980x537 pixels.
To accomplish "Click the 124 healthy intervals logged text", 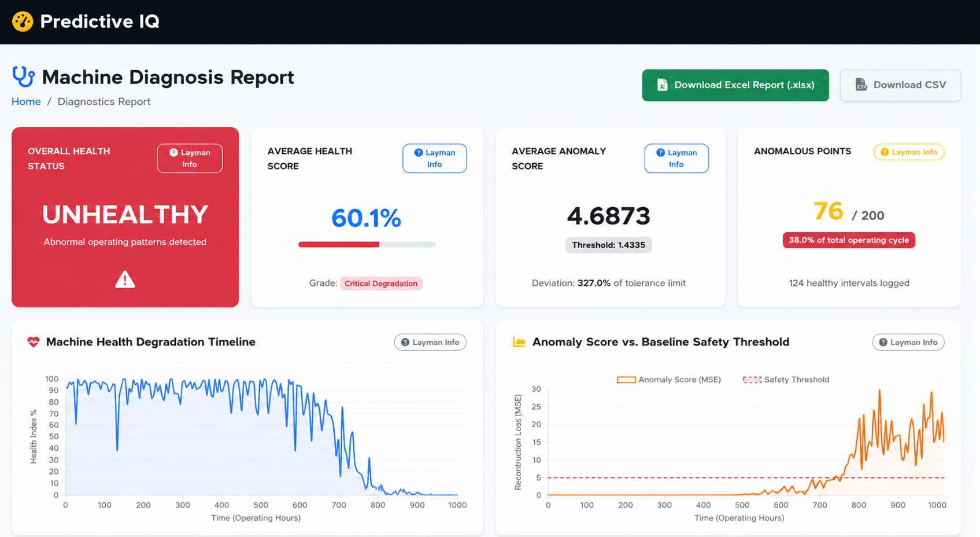I will [x=849, y=283].
